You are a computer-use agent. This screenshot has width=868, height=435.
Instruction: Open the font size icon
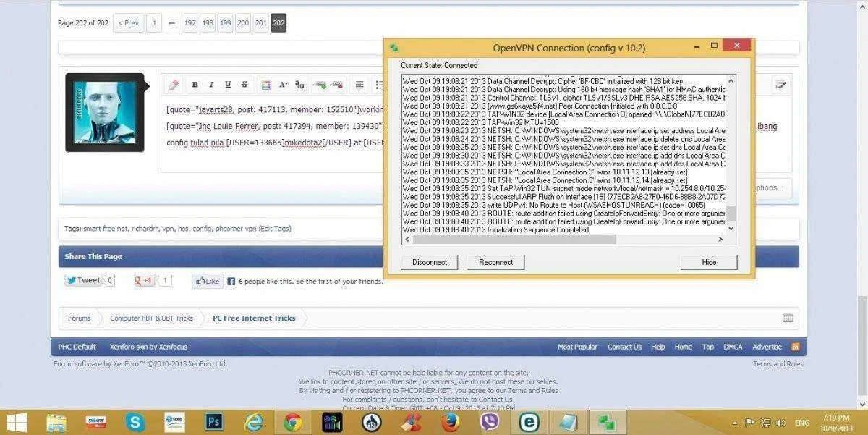[284, 85]
